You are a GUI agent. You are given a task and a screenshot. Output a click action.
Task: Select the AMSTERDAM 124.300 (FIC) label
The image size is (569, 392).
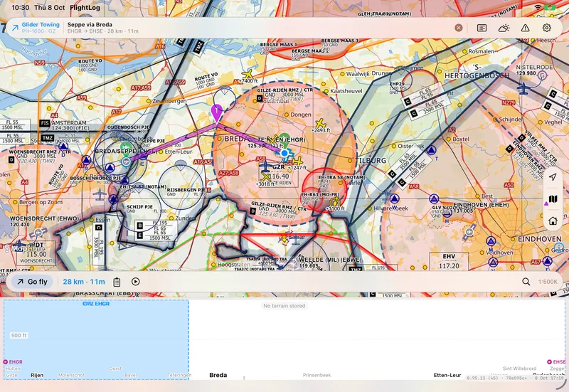69,125
